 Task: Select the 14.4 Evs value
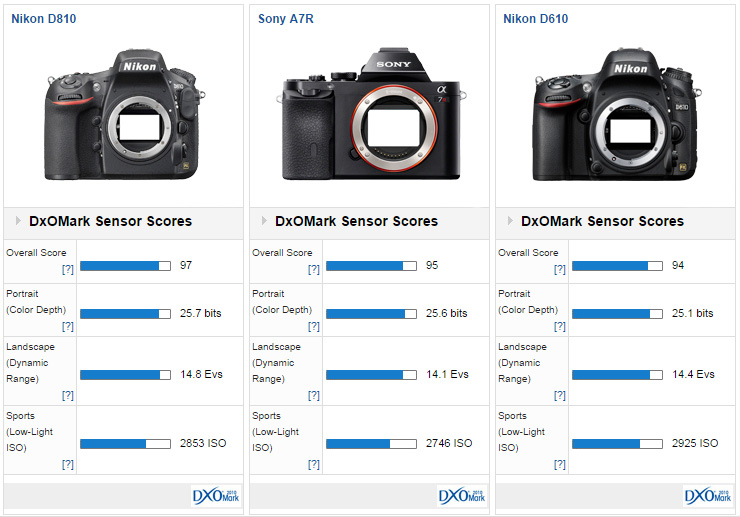[693, 374]
